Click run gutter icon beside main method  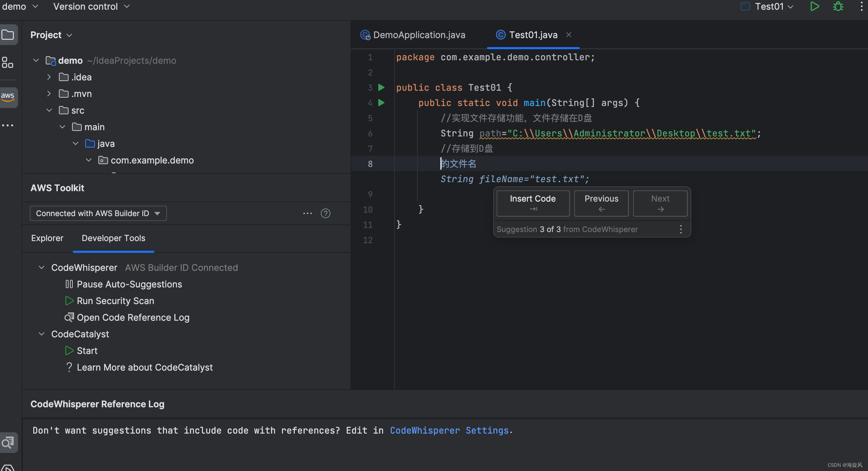click(x=381, y=103)
